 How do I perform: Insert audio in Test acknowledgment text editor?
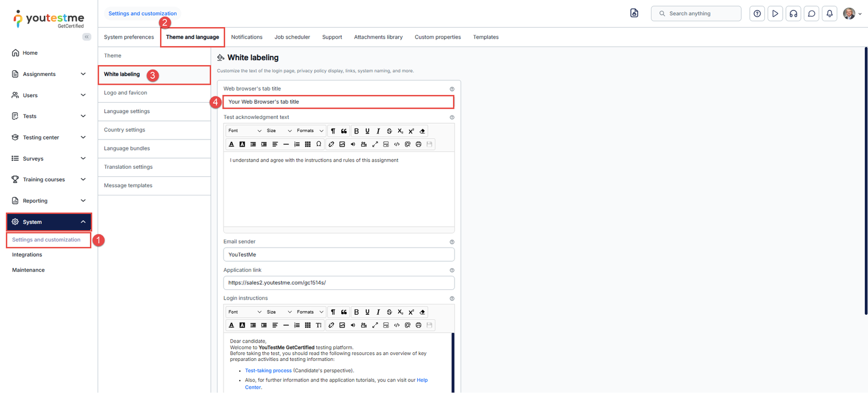click(x=353, y=144)
